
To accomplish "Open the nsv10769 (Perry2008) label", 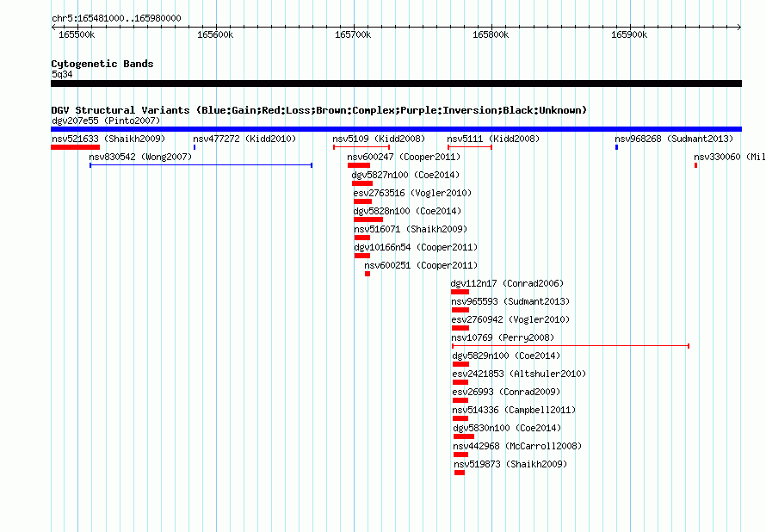I will [503, 337].
